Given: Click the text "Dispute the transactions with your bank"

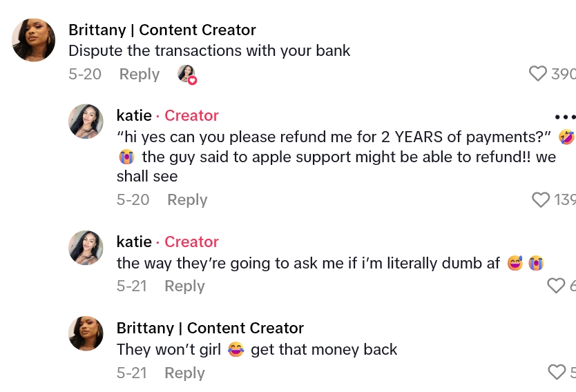Looking at the screenshot, I should (209, 50).
